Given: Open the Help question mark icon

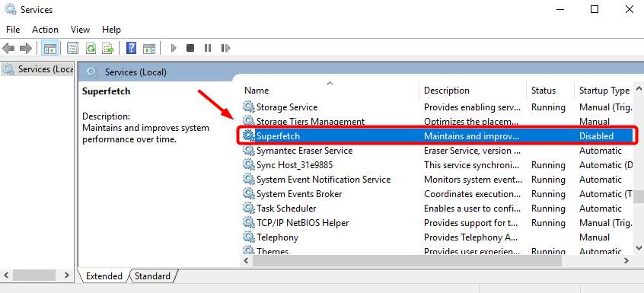Looking at the screenshot, I should (131, 49).
